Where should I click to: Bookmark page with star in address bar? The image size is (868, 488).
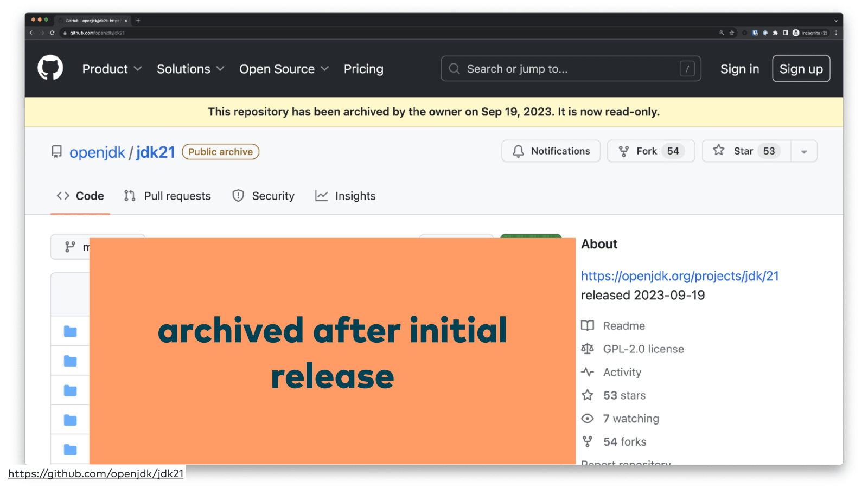coord(732,33)
